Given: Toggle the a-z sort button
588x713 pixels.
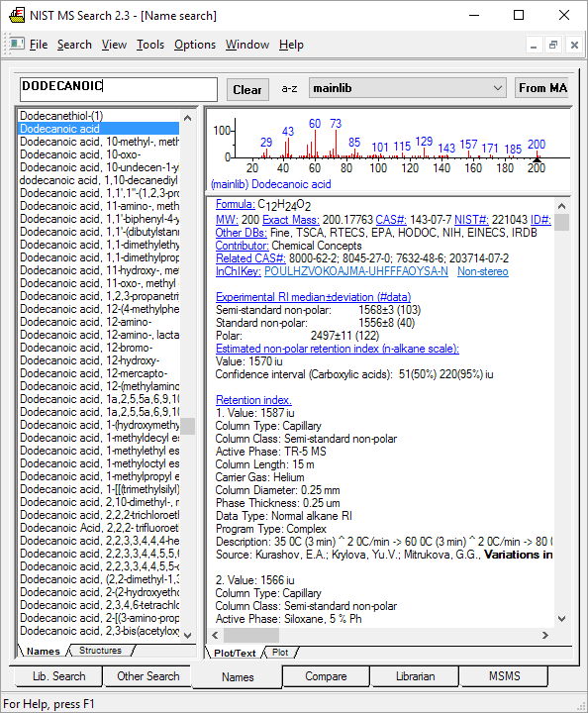Looking at the screenshot, I should tap(289, 89).
